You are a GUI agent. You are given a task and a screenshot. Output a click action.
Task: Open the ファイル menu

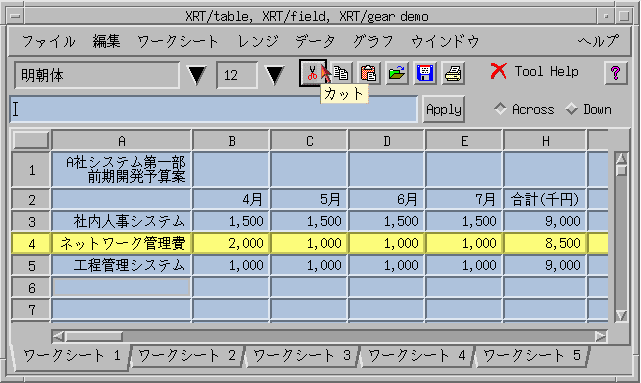point(48,41)
